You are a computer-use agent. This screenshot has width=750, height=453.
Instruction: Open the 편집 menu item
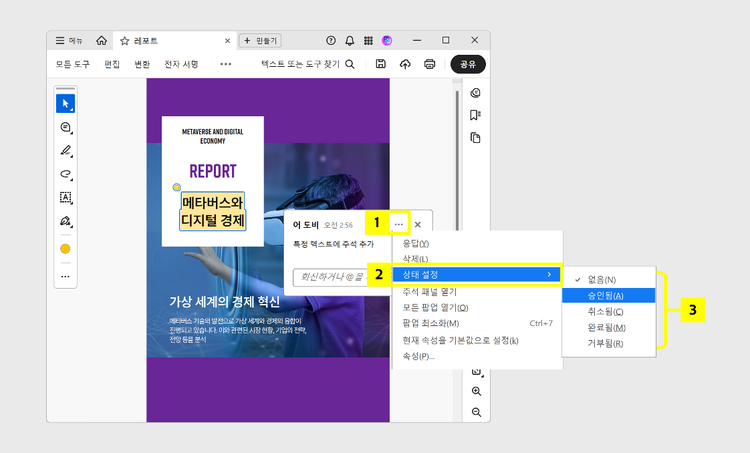click(112, 64)
